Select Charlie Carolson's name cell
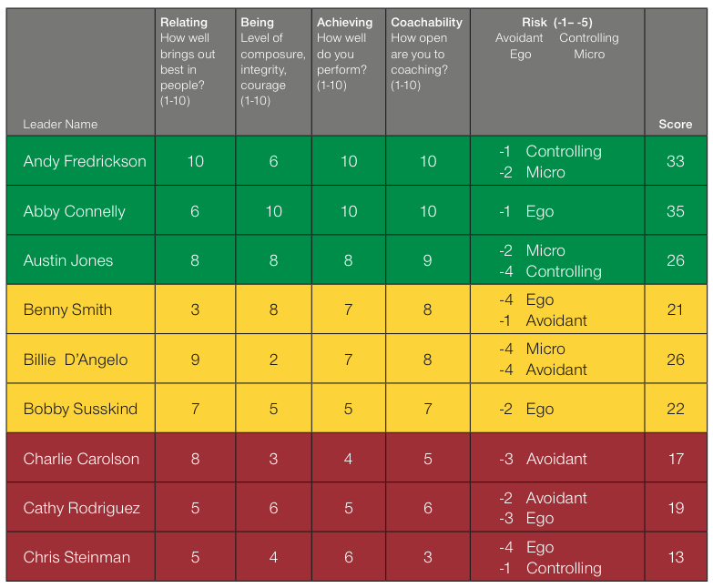The width and height of the screenshot is (713, 588). click(82, 459)
